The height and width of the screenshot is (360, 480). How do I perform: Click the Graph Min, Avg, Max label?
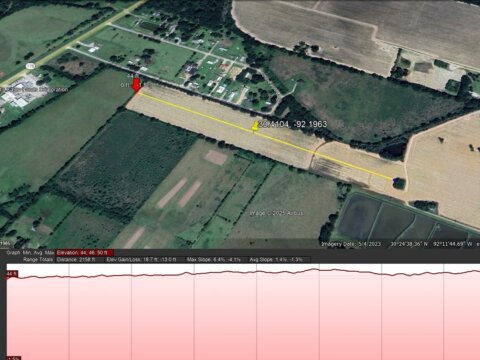click(30, 253)
